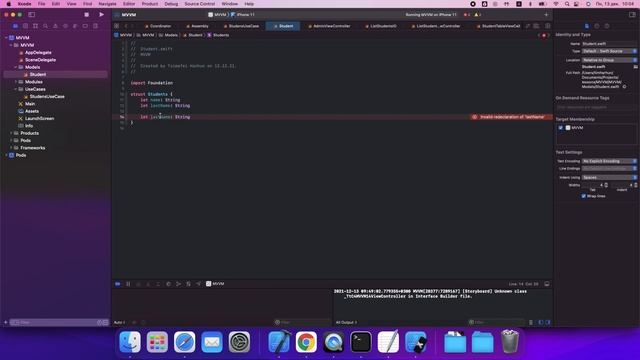This screenshot has width=640, height=360.
Task: Toggle MVVM target membership checkbox
Action: click(561, 128)
